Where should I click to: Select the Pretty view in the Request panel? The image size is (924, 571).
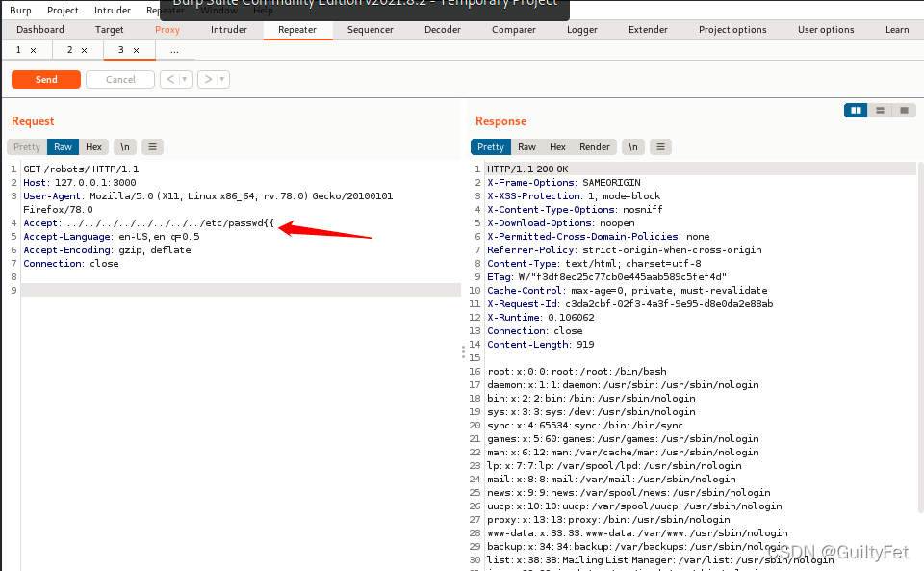(27, 146)
